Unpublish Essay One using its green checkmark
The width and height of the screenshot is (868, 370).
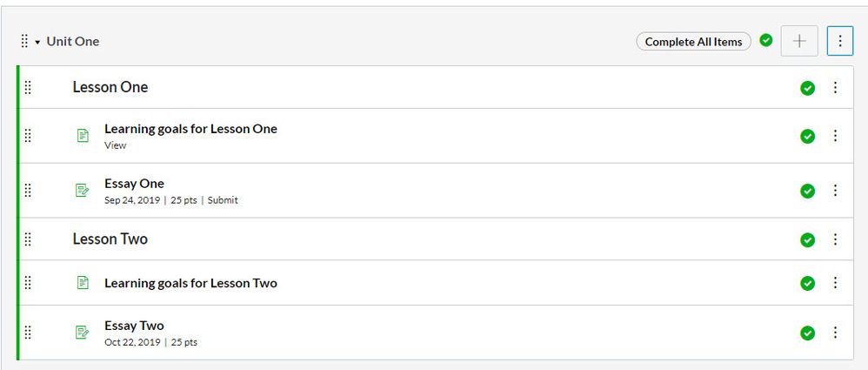point(807,191)
